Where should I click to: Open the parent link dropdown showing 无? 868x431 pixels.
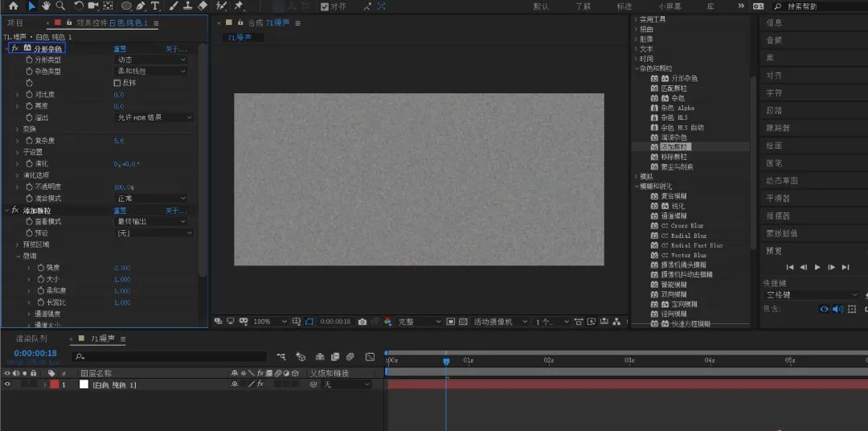click(x=346, y=384)
